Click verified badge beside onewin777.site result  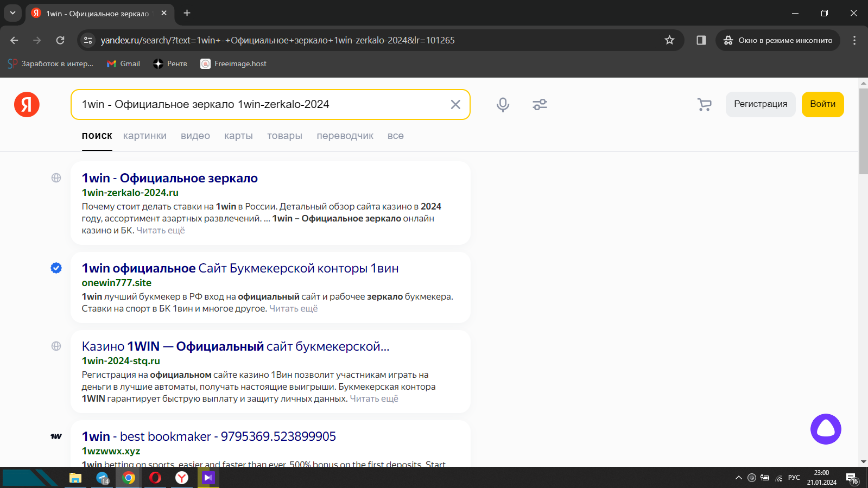[x=56, y=268]
